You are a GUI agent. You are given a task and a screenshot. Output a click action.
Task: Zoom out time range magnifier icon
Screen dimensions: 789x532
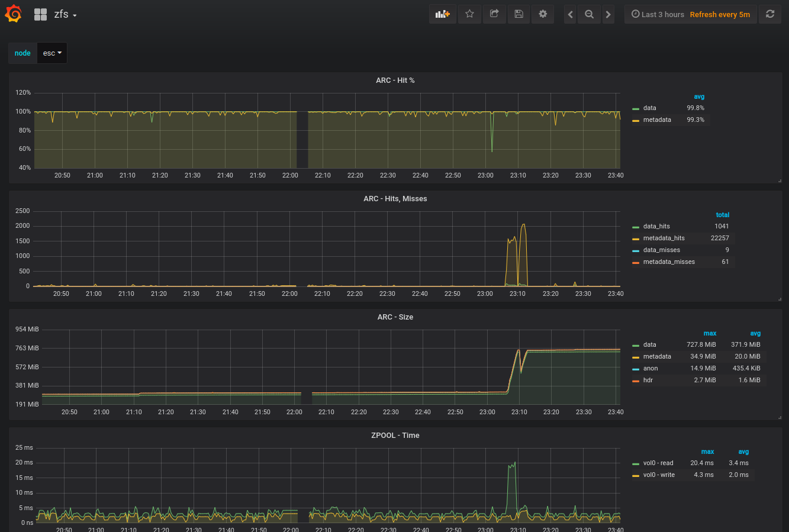(x=589, y=15)
